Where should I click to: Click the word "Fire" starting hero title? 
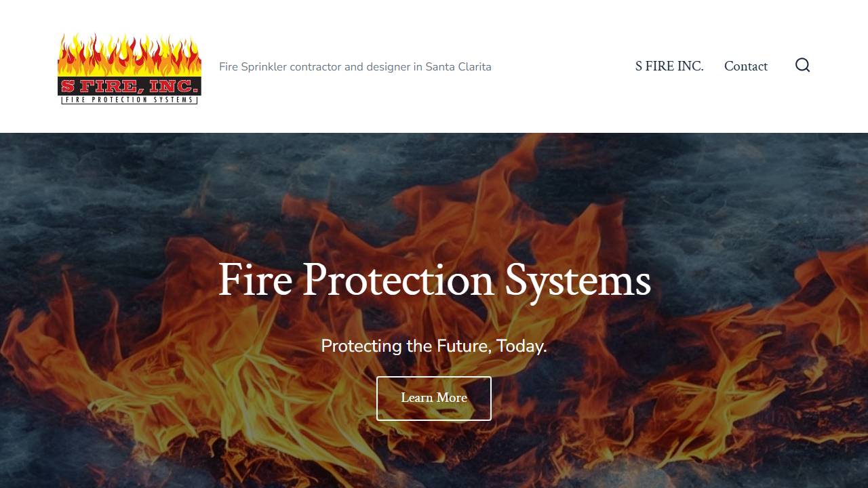coord(255,280)
